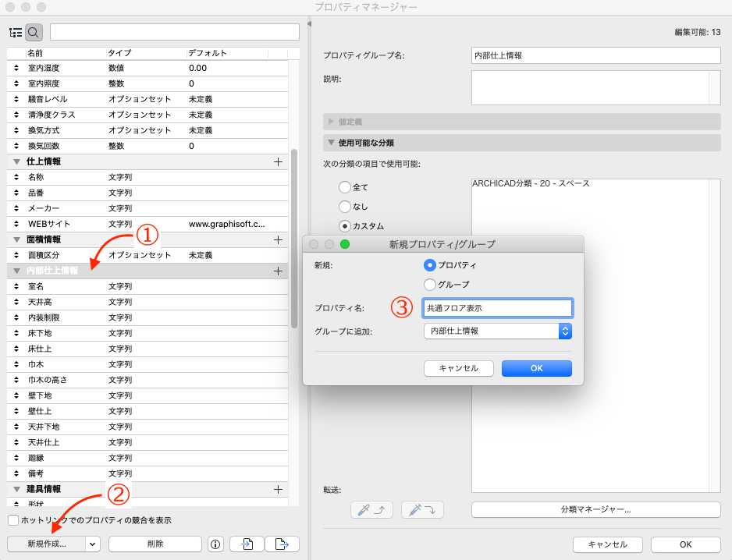Click the import properties icon
The height and width of the screenshot is (560, 732).
point(247,544)
